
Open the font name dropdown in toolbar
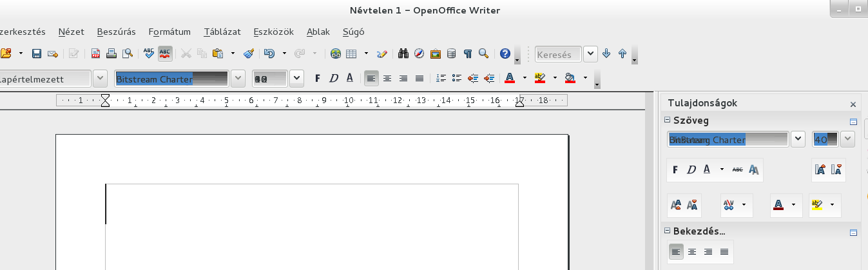[238, 79]
